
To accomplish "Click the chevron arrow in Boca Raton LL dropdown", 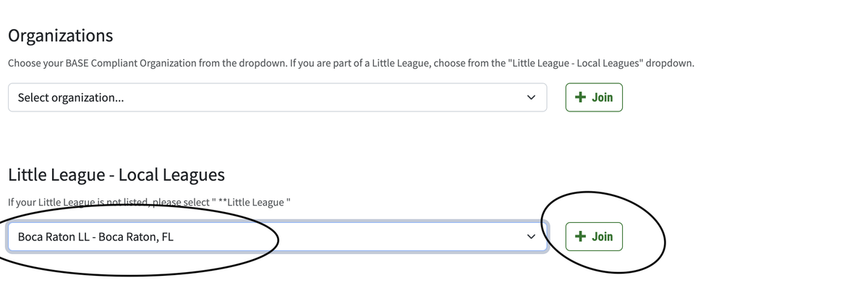I will click(531, 237).
